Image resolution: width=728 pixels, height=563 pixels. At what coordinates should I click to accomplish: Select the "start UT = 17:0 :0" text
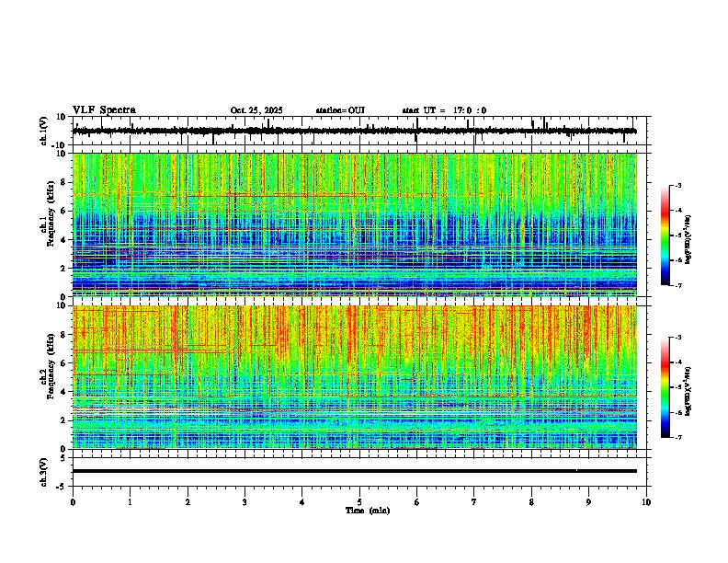[x=444, y=110]
